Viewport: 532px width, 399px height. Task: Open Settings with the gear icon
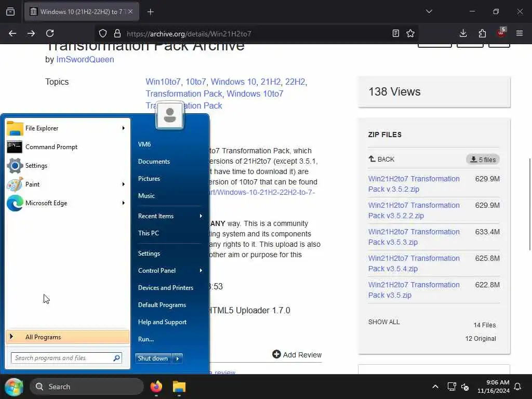(68, 166)
